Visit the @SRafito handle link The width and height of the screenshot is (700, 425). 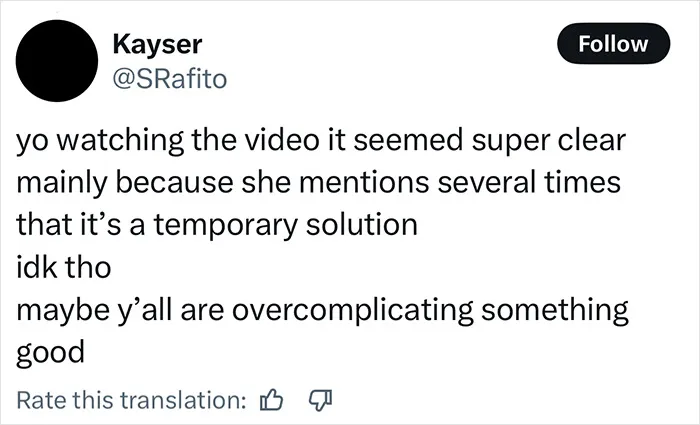(x=170, y=79)
